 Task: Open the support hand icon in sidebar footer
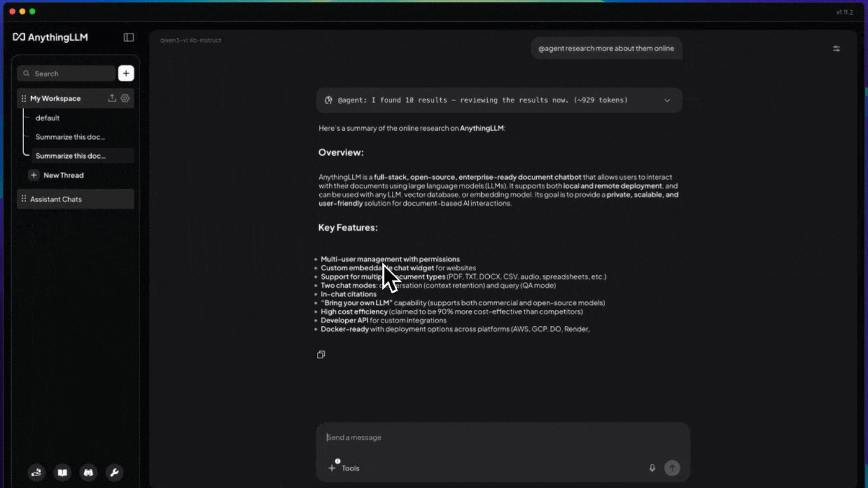[37, 473]
